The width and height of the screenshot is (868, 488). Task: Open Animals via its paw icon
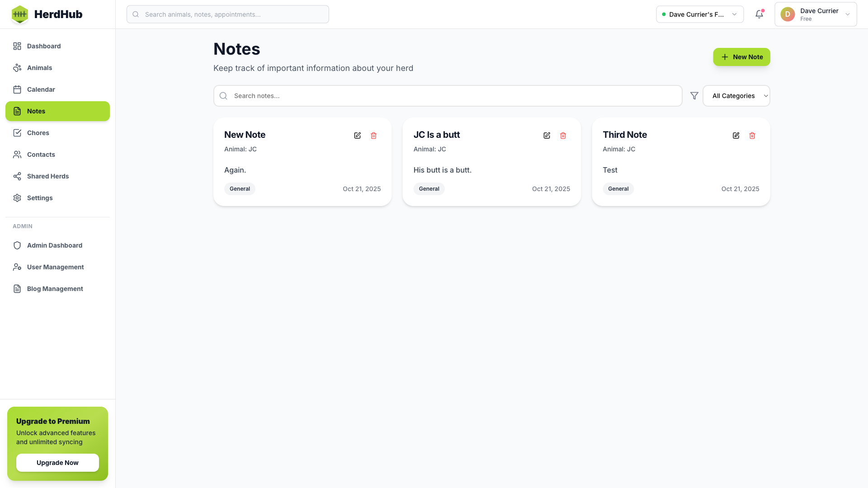click(17, 68)
